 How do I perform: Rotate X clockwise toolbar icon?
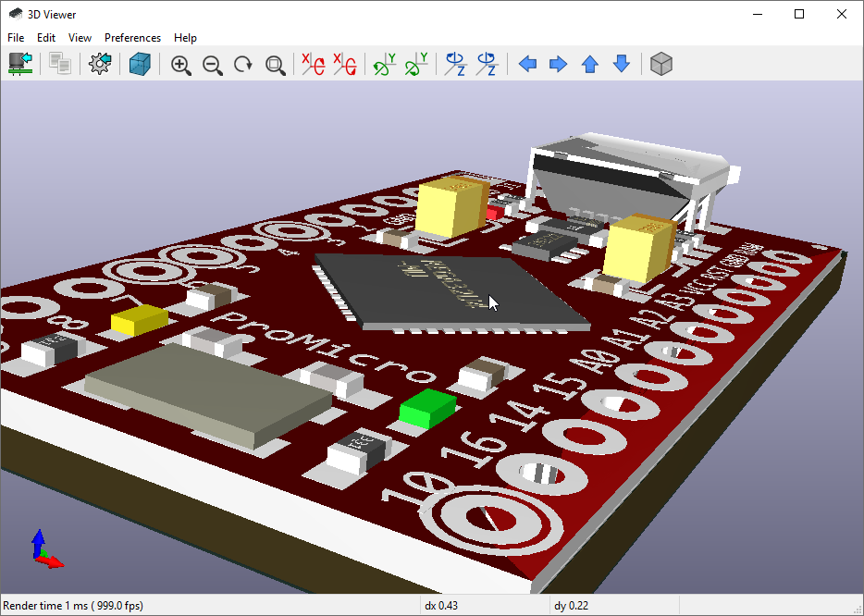click(313, 64)
